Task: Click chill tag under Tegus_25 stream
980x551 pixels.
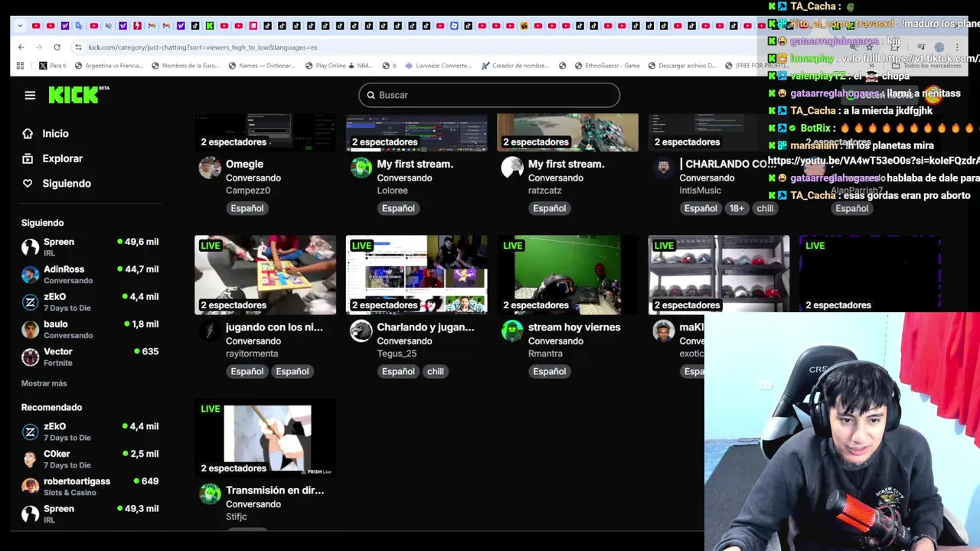Action: (x=435, y=371)
